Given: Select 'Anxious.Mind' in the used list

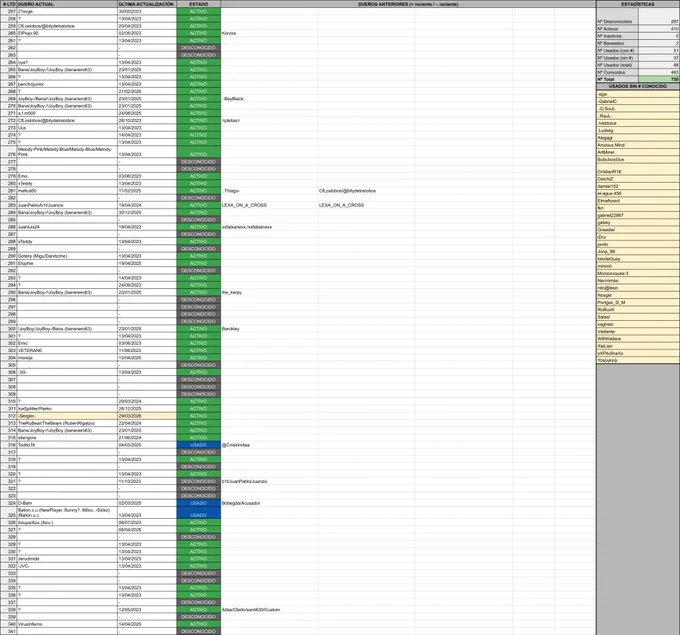Looking at the screenshot, I should click(x=638, y=145).
